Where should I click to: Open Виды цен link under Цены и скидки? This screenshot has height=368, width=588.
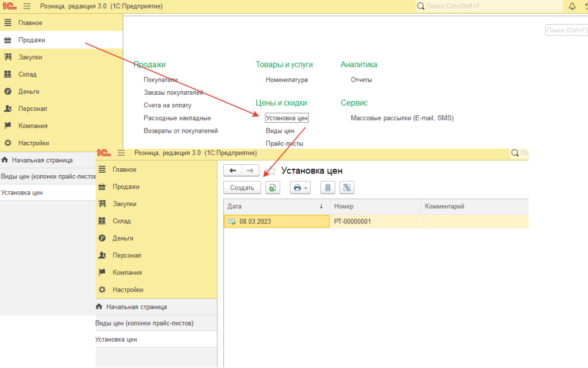tap(280, 131)
